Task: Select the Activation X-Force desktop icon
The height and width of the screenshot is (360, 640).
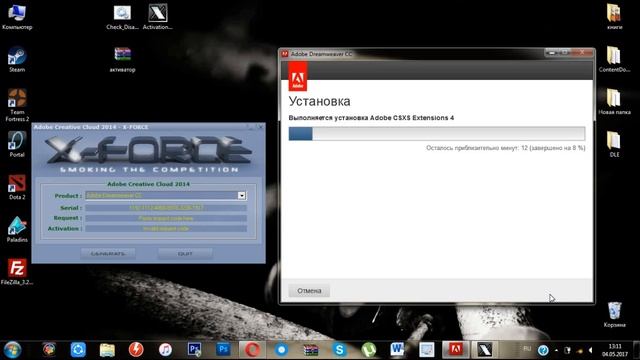Action: point(158,17)
